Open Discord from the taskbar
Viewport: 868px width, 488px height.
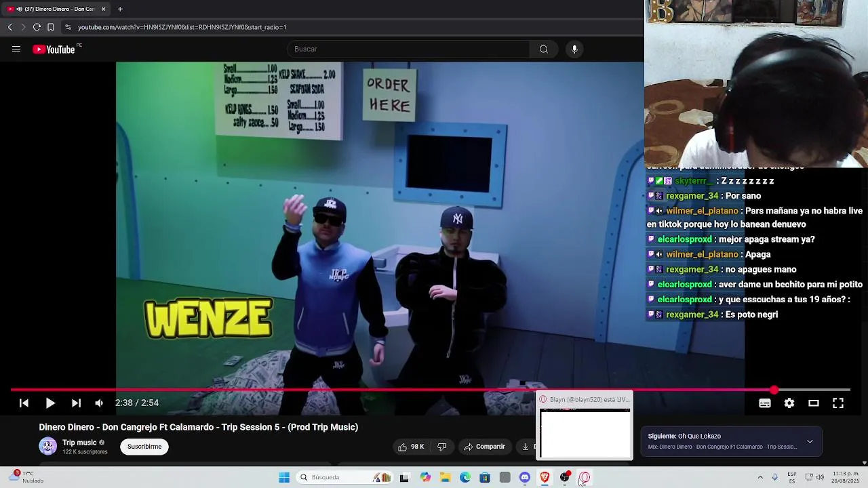tap(525, 477)
